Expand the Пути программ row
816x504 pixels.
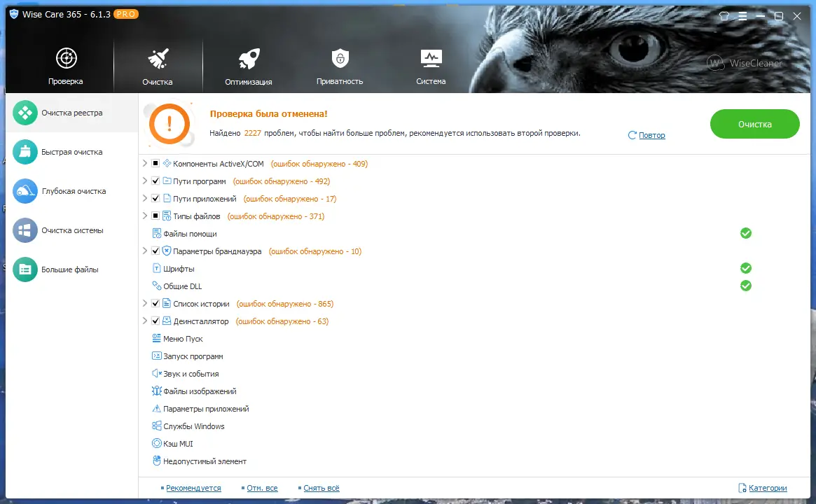pyautogui.click(x=145, y=181)
